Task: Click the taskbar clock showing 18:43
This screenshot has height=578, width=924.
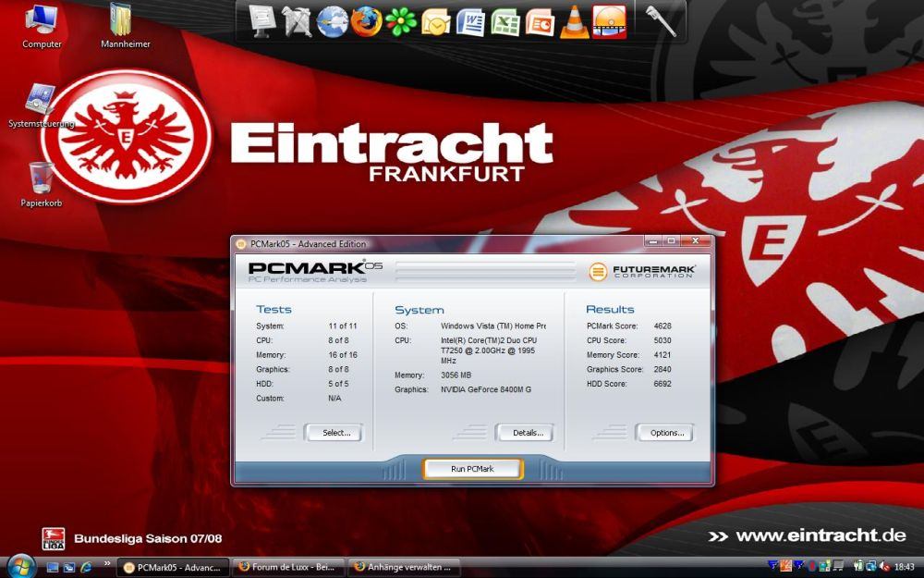Action: coord(905,567)
